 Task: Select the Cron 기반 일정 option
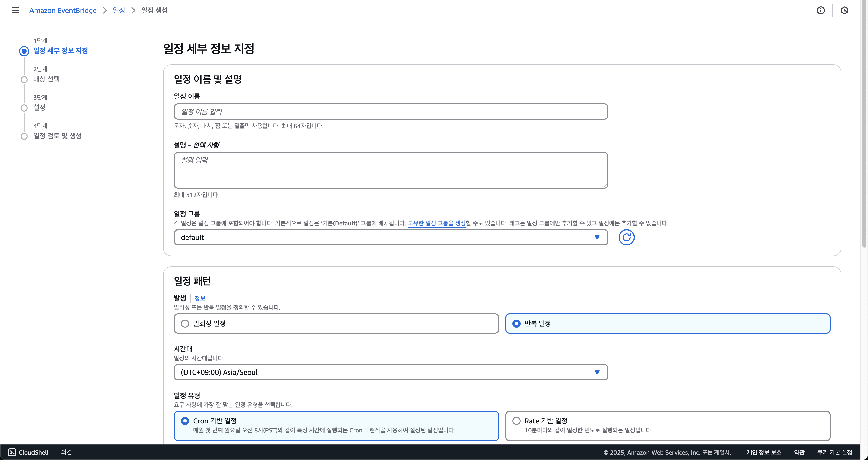tap(185, 421)
